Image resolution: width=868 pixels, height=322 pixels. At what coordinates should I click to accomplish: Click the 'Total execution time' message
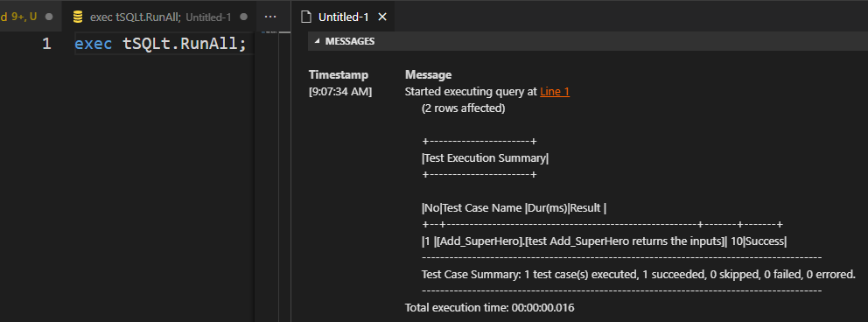click(490, 308)
